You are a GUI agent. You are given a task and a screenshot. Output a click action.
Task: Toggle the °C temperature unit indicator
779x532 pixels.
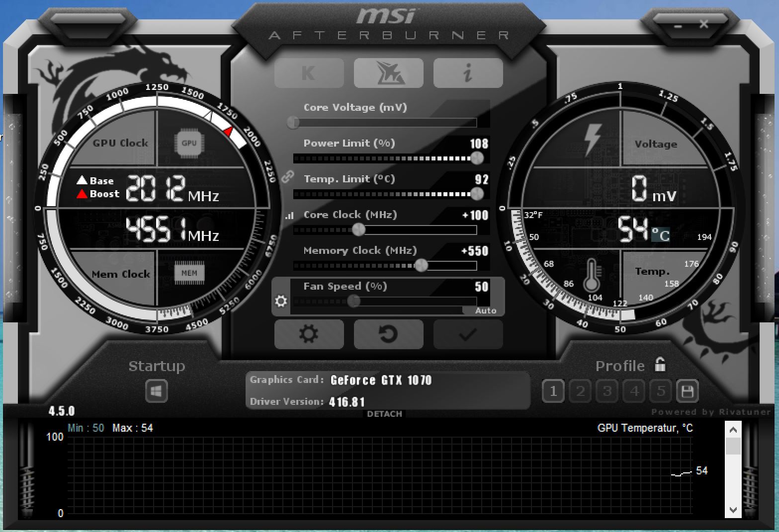coord(661,234)
